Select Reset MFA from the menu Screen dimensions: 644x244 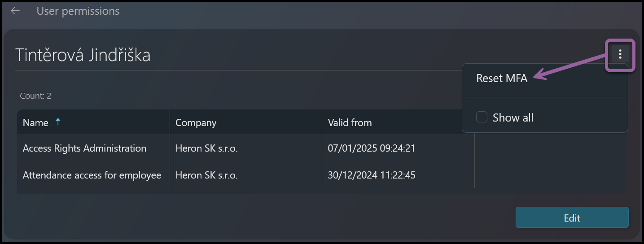click(x=502, y=78)
